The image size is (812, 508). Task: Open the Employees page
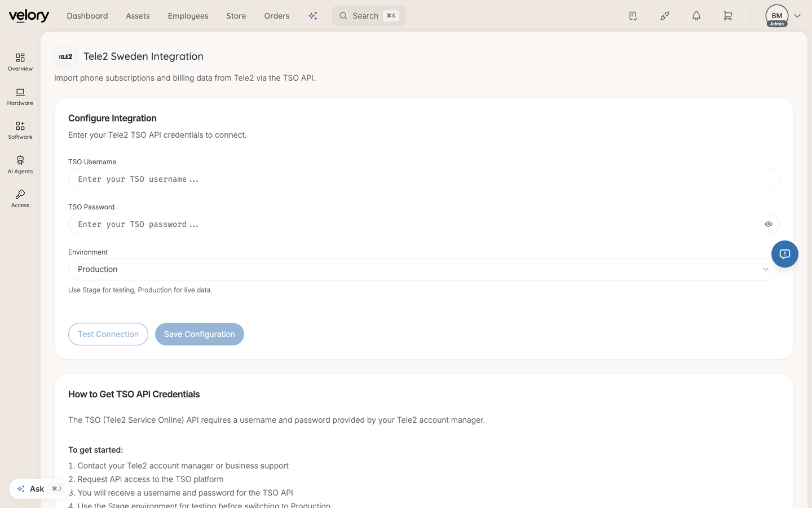pos(188,16)
